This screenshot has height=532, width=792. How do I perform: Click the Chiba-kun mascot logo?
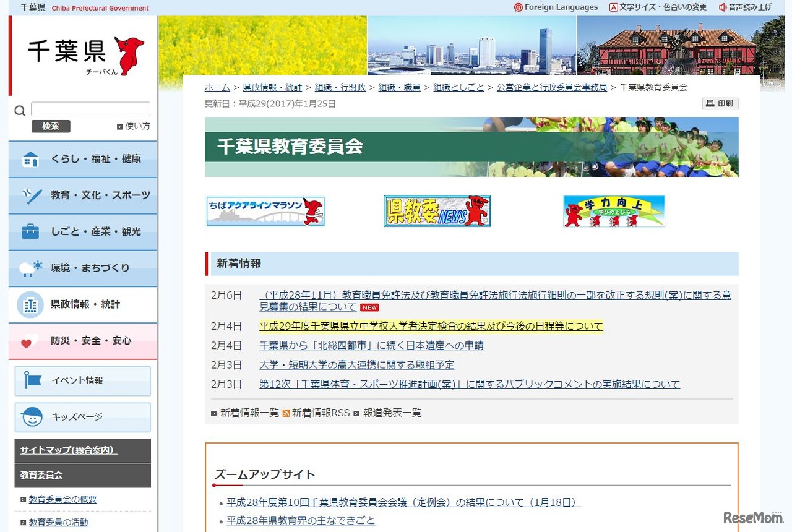[129, 56]
